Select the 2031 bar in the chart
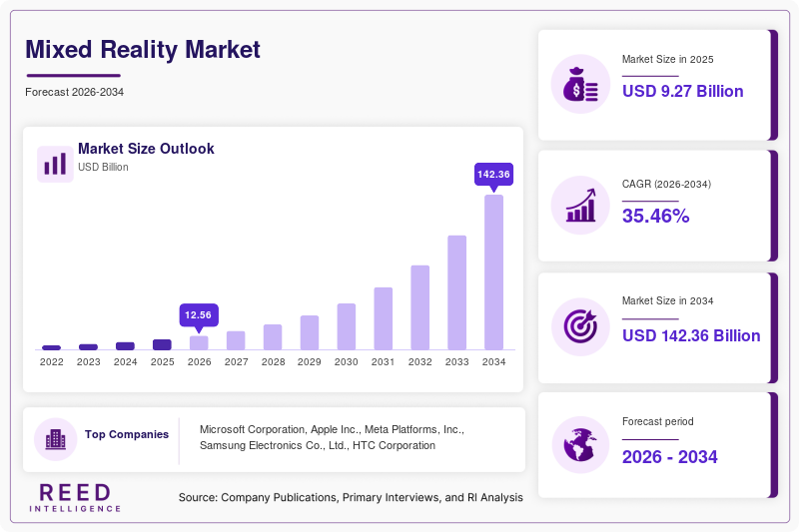 tap(384, 318)
